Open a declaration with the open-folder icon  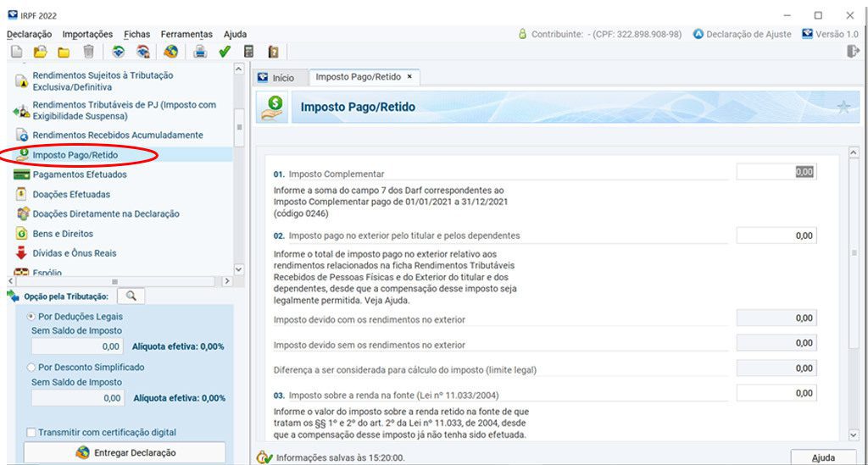[x=40, y=52]
